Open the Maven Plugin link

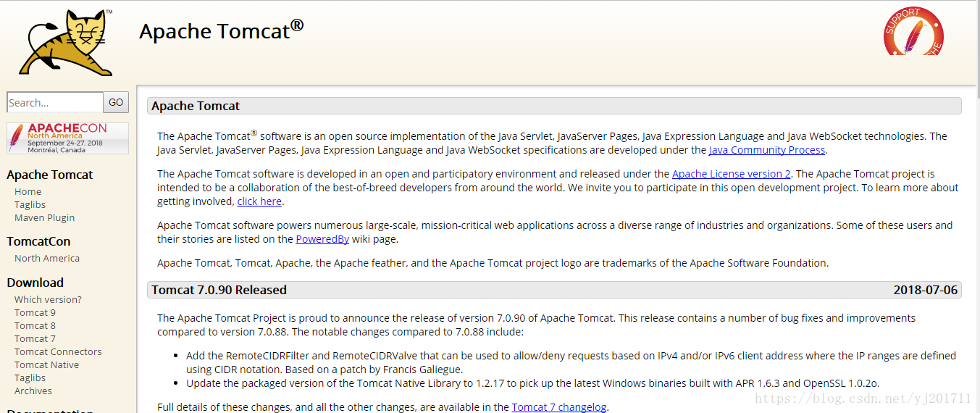click(x=44, y=217)
